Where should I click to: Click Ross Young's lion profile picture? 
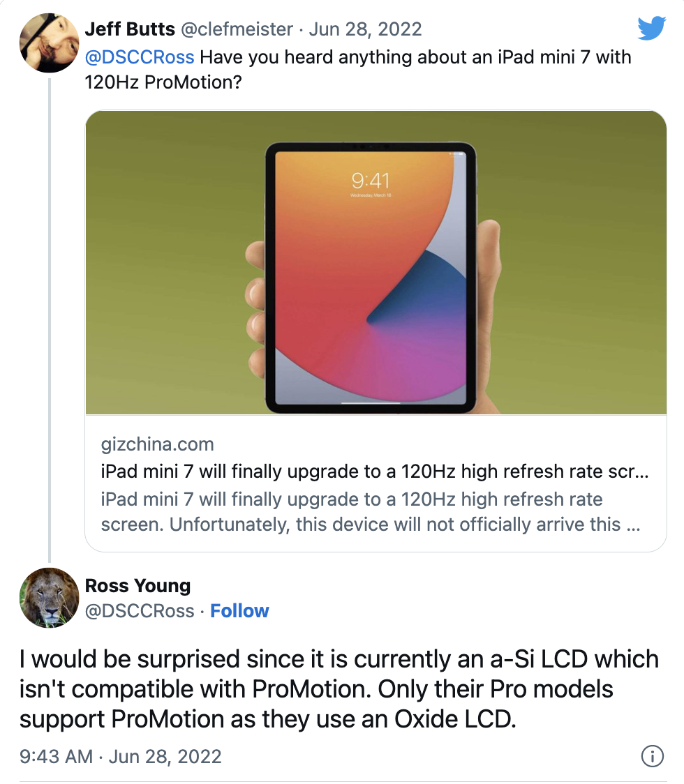coord(49,598)
